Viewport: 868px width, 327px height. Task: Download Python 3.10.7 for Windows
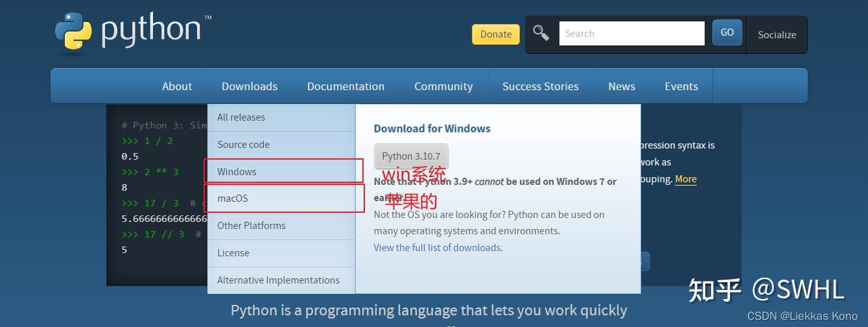point(411,156)
